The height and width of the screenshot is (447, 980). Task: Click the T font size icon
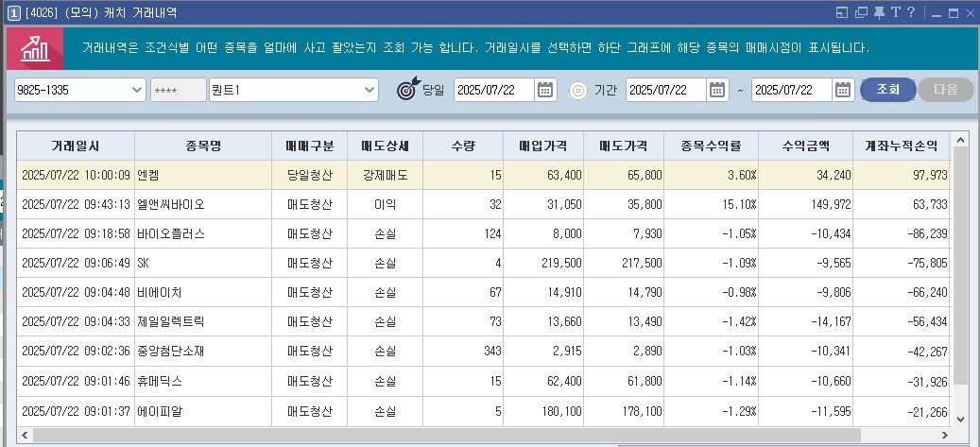point(895,12)
